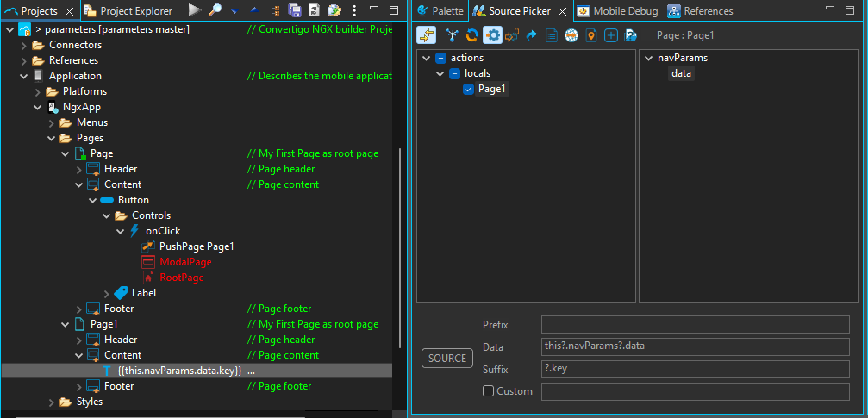Enable the Custom checkbox
Viewport: 868px width, 418px height.
(488, 391)
